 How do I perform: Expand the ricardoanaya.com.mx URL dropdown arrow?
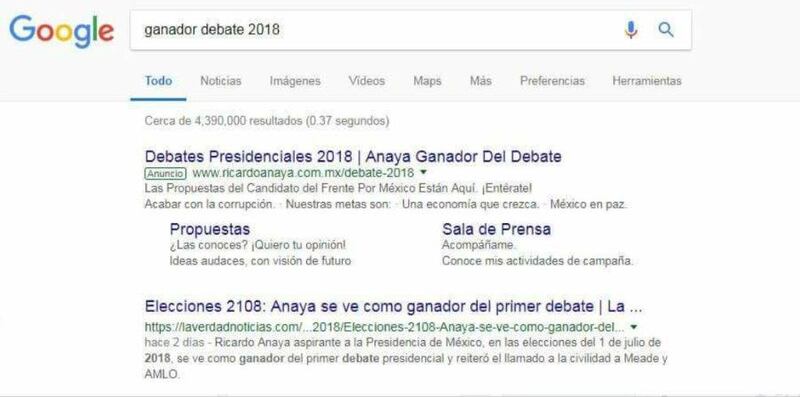[x=423, y=172]
